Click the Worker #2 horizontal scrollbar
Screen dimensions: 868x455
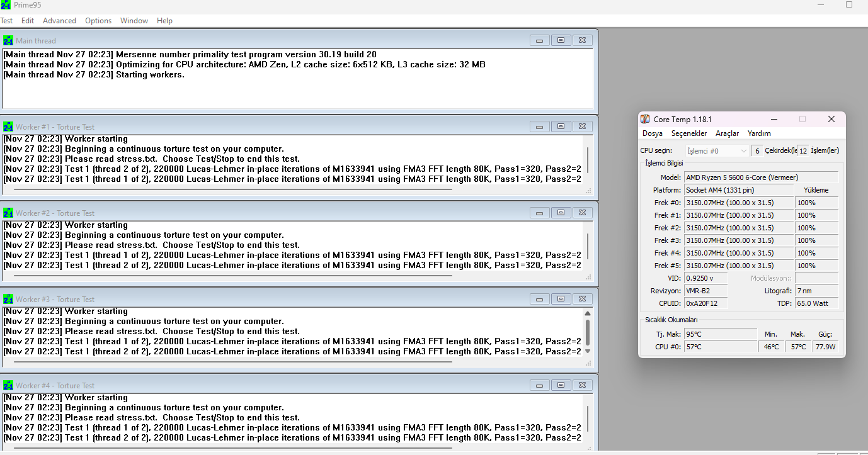[232, 275]
